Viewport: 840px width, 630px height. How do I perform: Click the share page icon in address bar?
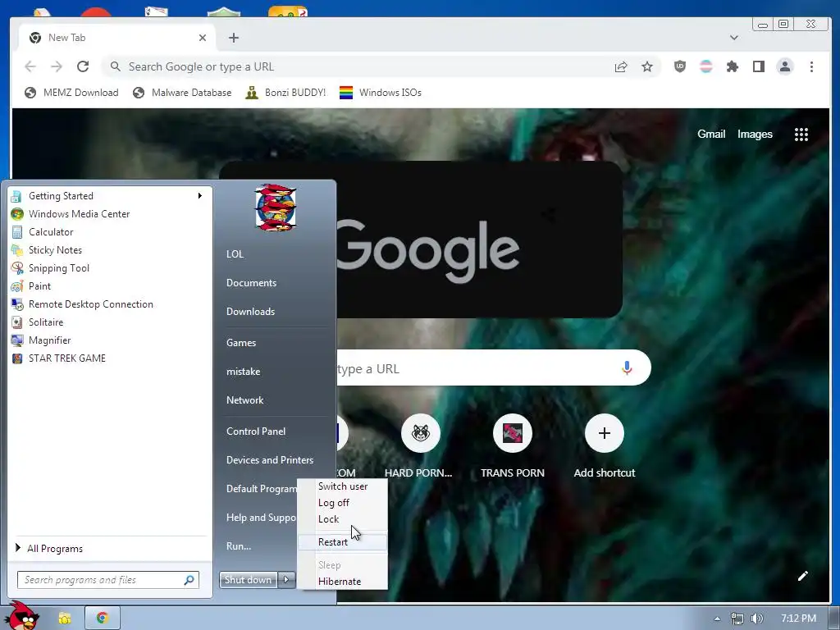tap(621, 66)
